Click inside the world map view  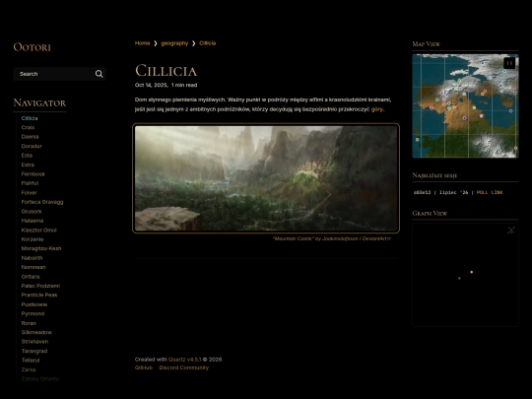coord(465,105)
